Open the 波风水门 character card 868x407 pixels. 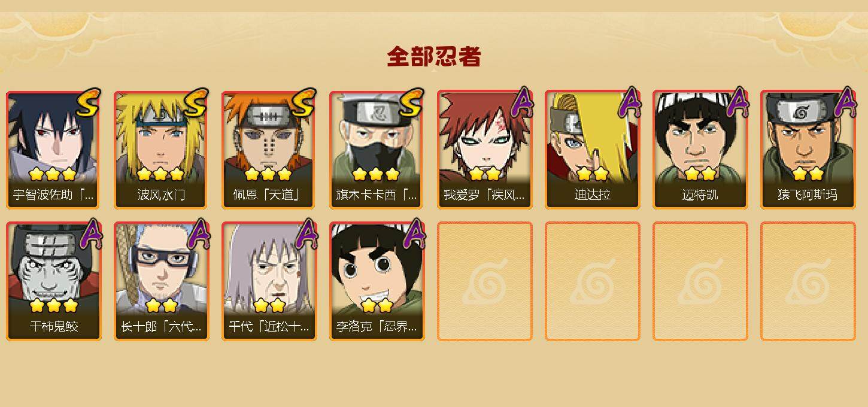[162, 150]
